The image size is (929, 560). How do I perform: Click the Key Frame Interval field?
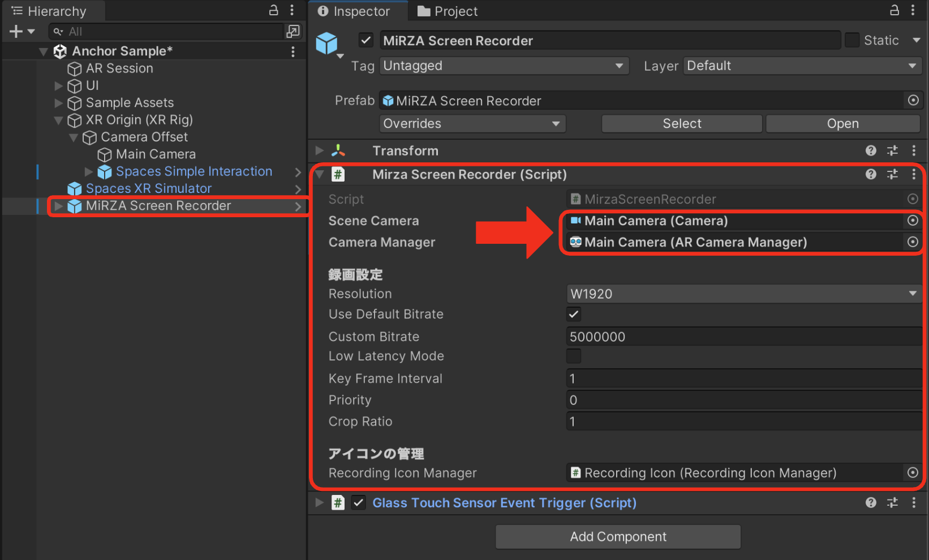pos(744,378)
